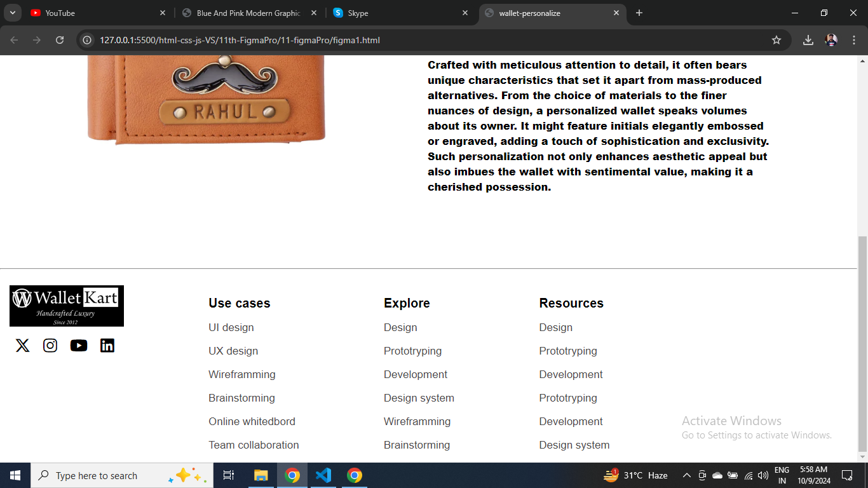868x488 pixels.
Task: Open the Instagram social icon
Action: point(50,346)
